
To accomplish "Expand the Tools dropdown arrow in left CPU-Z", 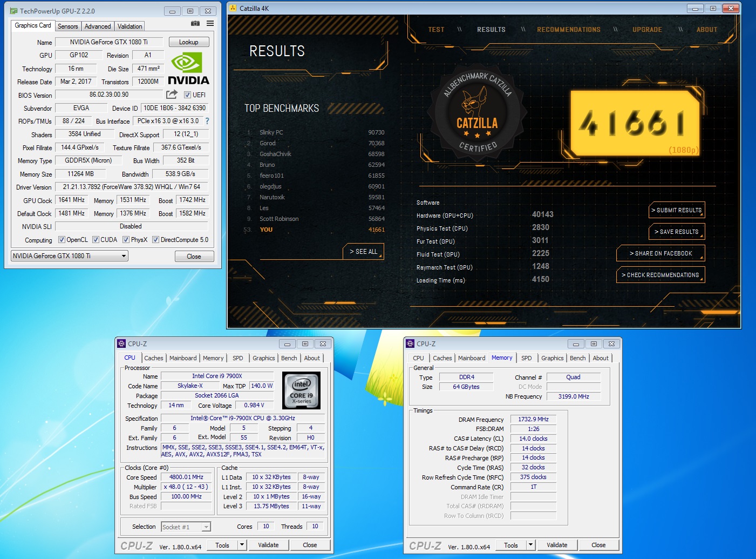I will pos(242,545).
